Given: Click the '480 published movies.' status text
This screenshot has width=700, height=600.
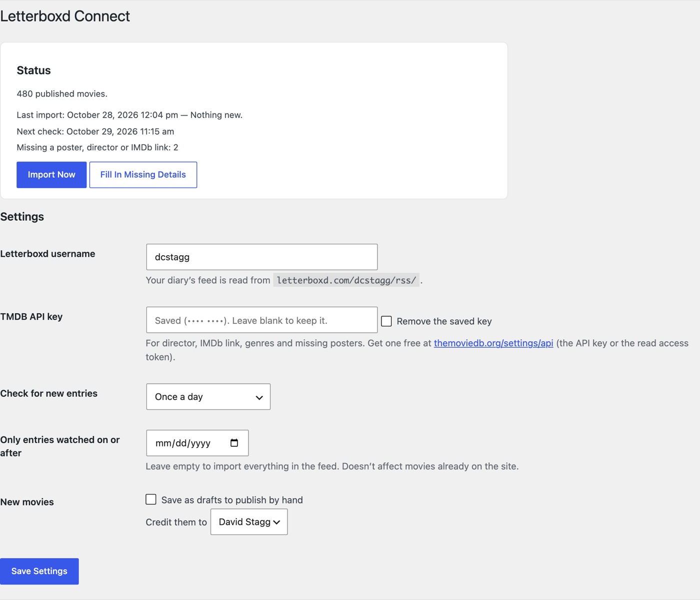Looking at the screenshot, I should coord(62,94).
